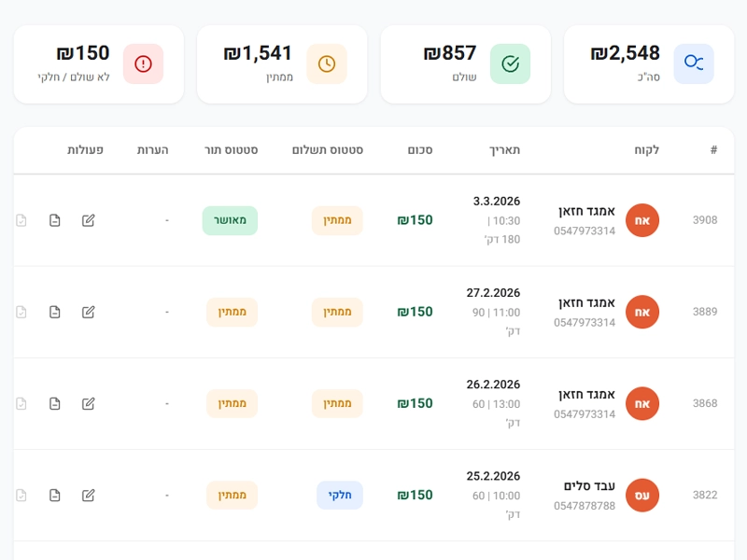Viewport: 747px width, 560px height.
Task: Click edit icon for appointment 3908
Action: tap(89, 220)
